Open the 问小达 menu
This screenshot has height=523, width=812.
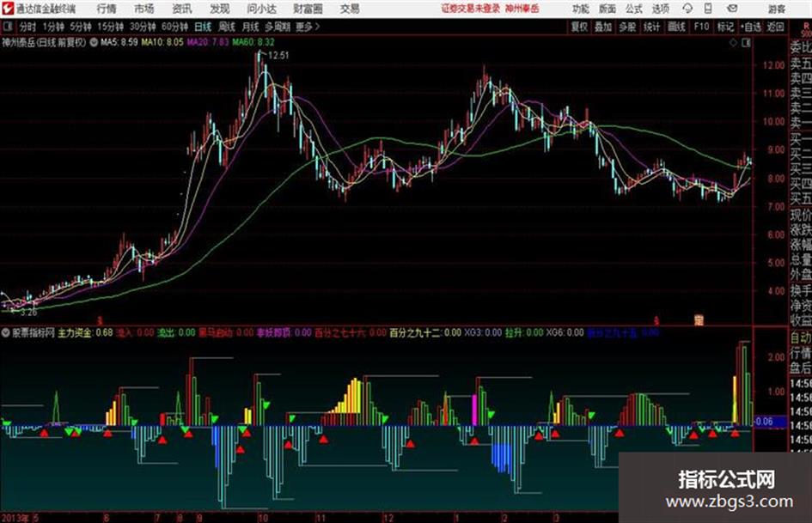[261, 9]
